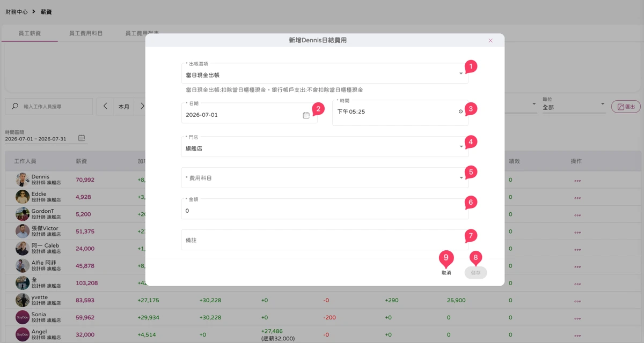The image size is (644, 343).
Task: Open the 時間區間 calendar icon
Action: (x=82, y=138)
